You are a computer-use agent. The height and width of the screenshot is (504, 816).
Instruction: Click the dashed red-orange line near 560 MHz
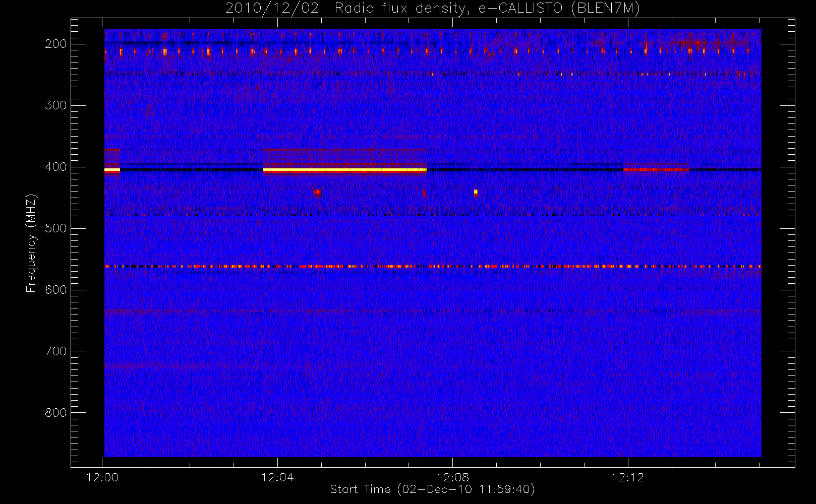(x=433, y=266)
